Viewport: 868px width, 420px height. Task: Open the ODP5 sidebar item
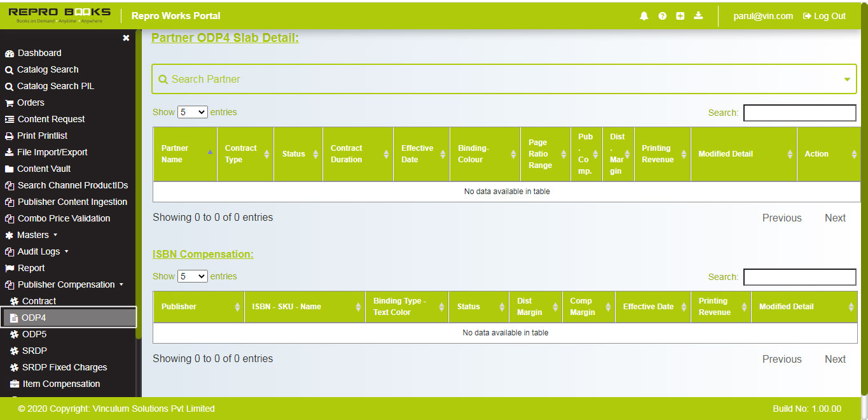coord(34,334)
